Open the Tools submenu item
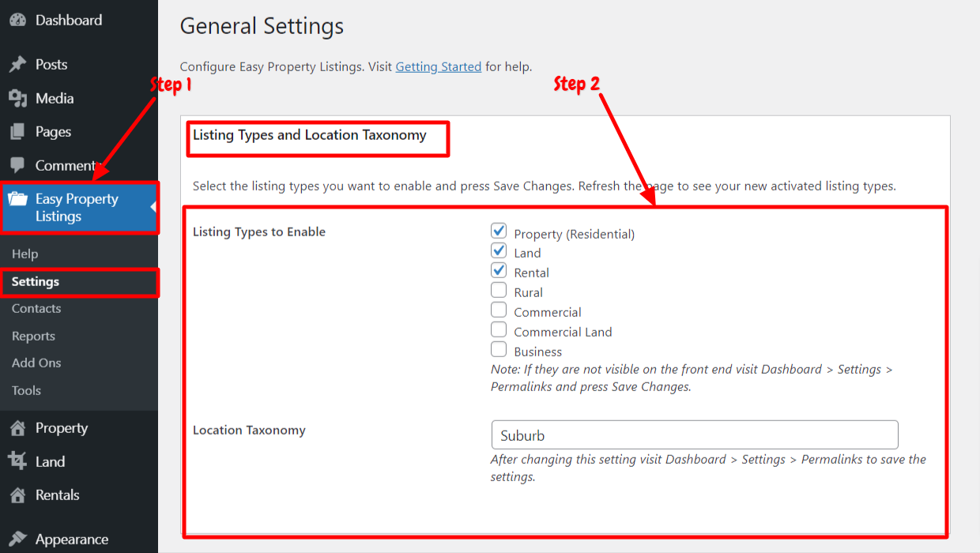Image resolution: width=980 pixels, height=553 pixels. pos(26,391)
